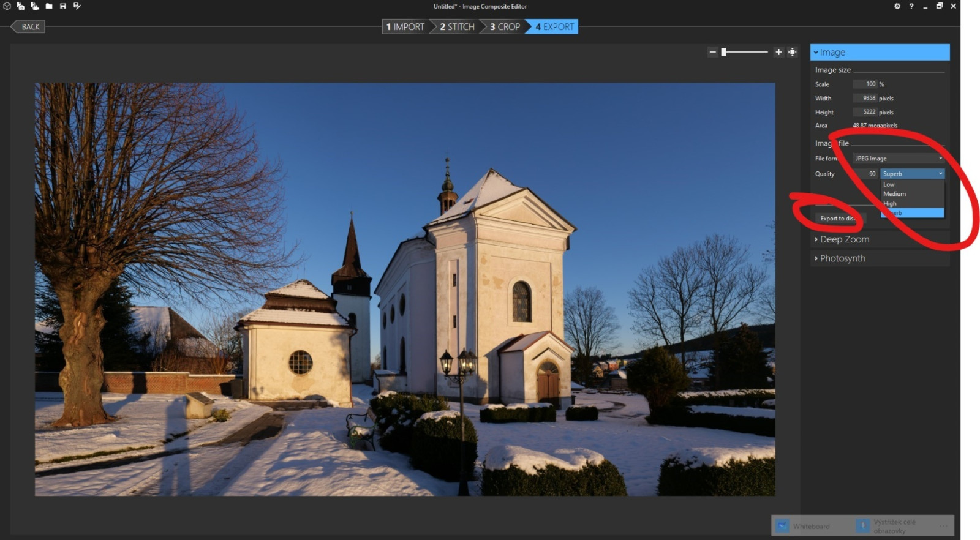Image resolution: width=980 pixels, height=540 pixels.
Task: Click the Save As icon with pencil
Action: [x=77, y=6]
